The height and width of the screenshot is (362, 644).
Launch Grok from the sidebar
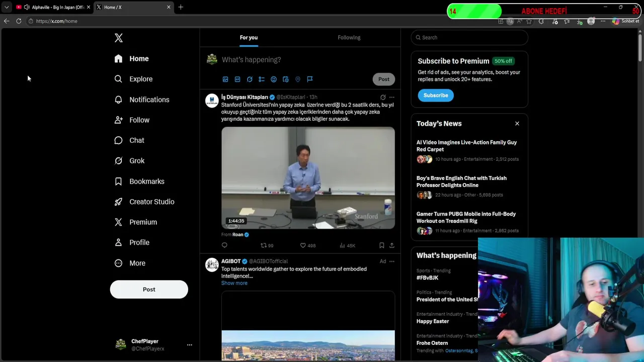(x=129, y=161)
